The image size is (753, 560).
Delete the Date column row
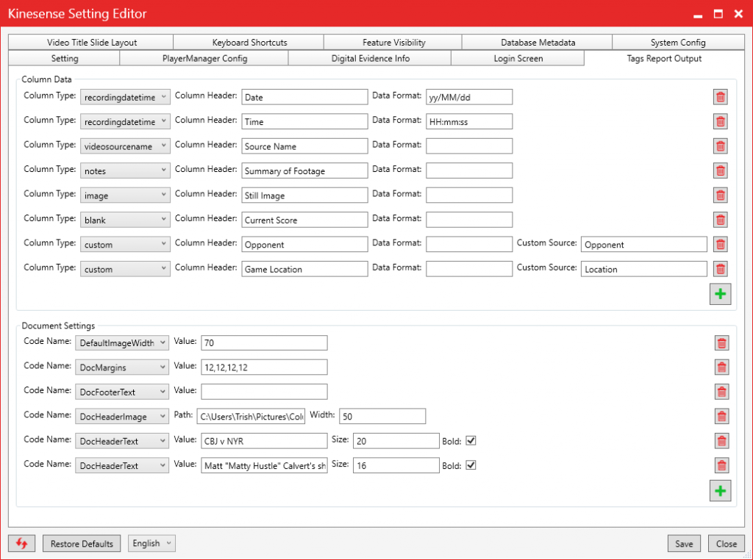click(x=721, y=97)
